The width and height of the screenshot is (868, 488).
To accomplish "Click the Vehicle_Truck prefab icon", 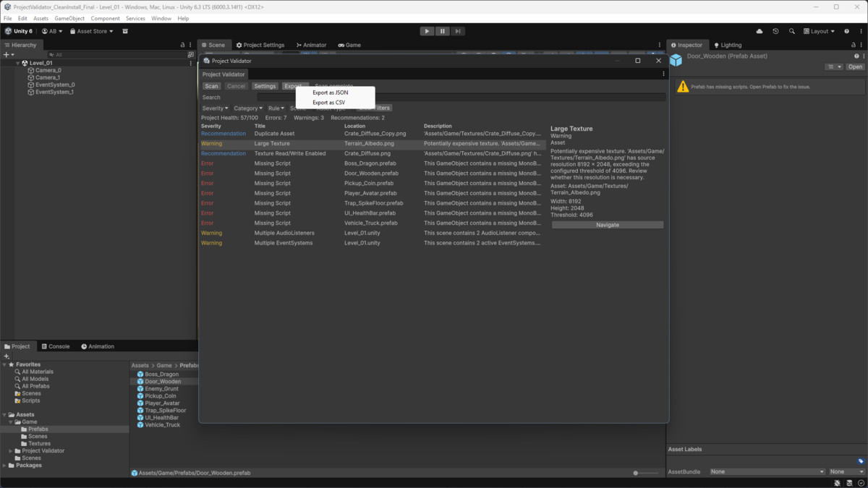I will coord(140,425).
